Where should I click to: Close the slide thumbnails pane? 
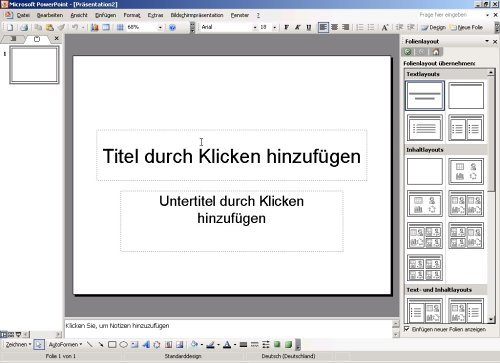[56, 39]
